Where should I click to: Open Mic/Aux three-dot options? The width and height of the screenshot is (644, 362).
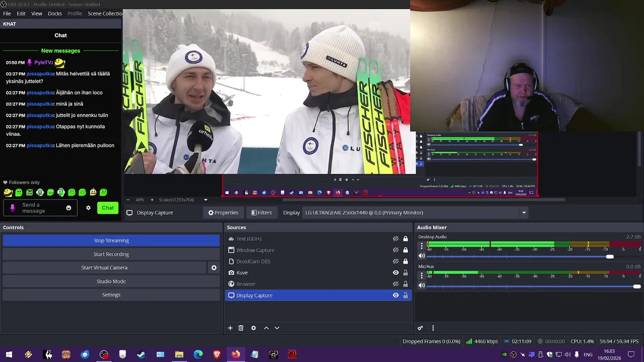click(422, 276)
